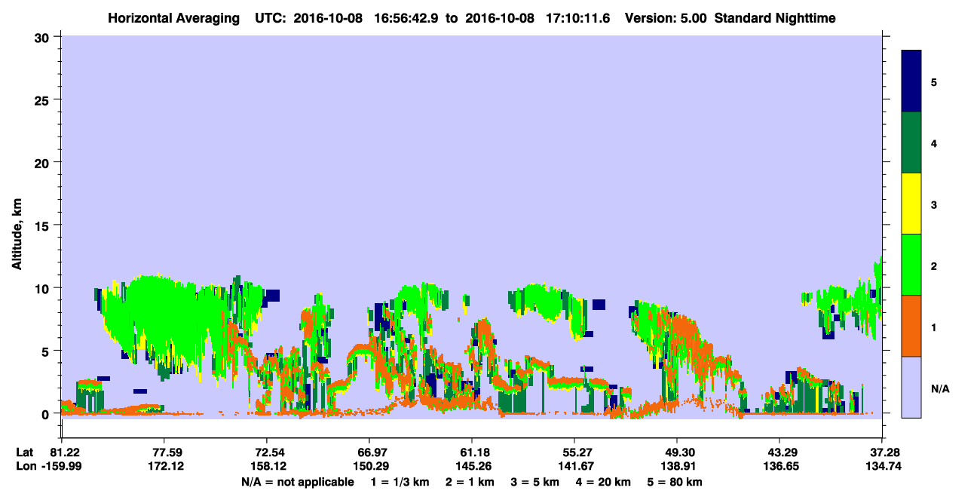This screenshot has width=980, height=503.
Task: Click longitude value 134.74
Action: (x=884, y=466)
